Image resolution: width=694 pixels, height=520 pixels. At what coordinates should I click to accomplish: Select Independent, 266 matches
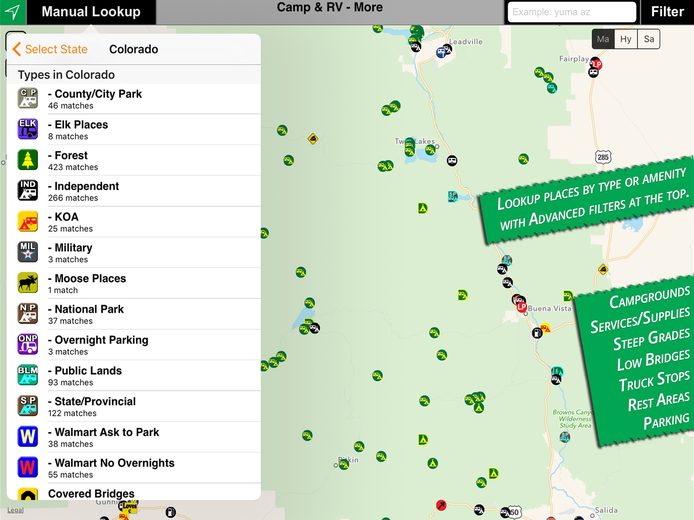click(x=134, y=191)
